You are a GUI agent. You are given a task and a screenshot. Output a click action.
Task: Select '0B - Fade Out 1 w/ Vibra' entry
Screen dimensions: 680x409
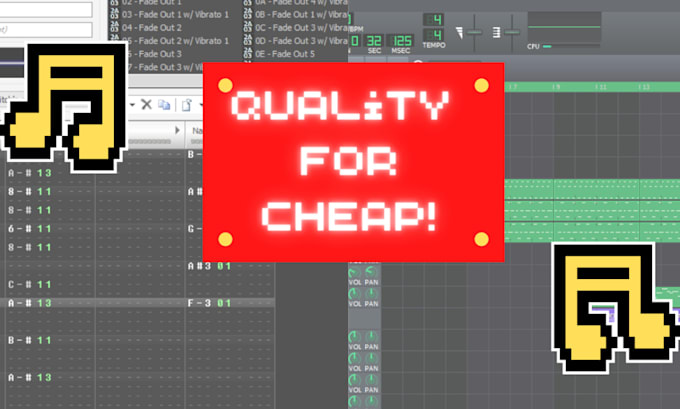pyautogui.click(x=301, y=14)
